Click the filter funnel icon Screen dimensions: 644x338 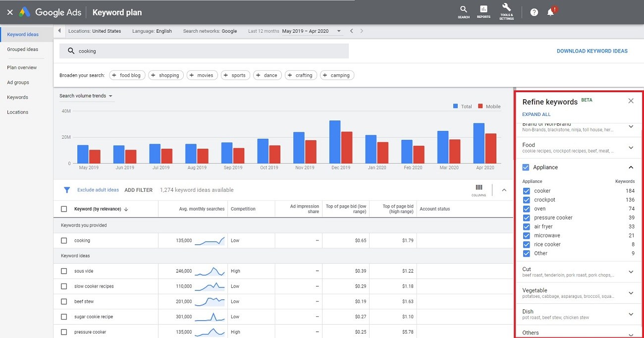67,190
